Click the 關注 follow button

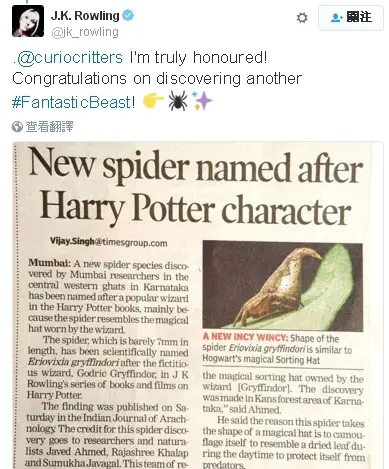pyautogui.click(x=351, y=18)
